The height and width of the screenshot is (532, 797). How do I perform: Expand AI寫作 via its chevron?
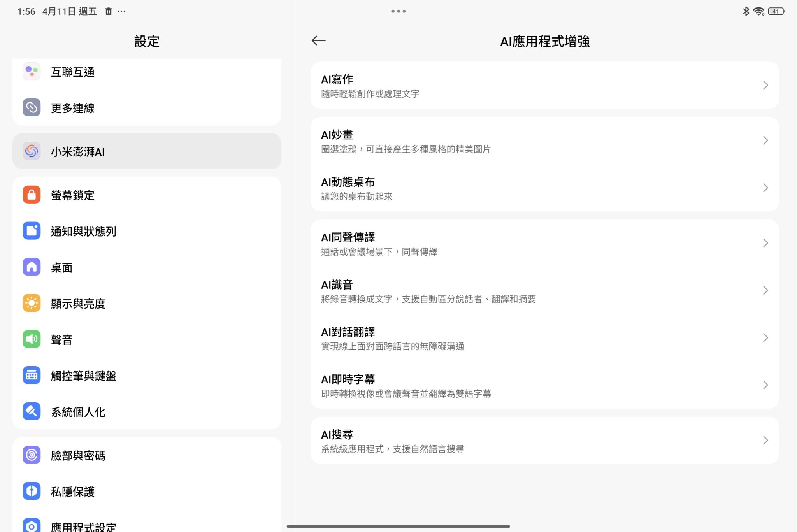pos(765,85)
